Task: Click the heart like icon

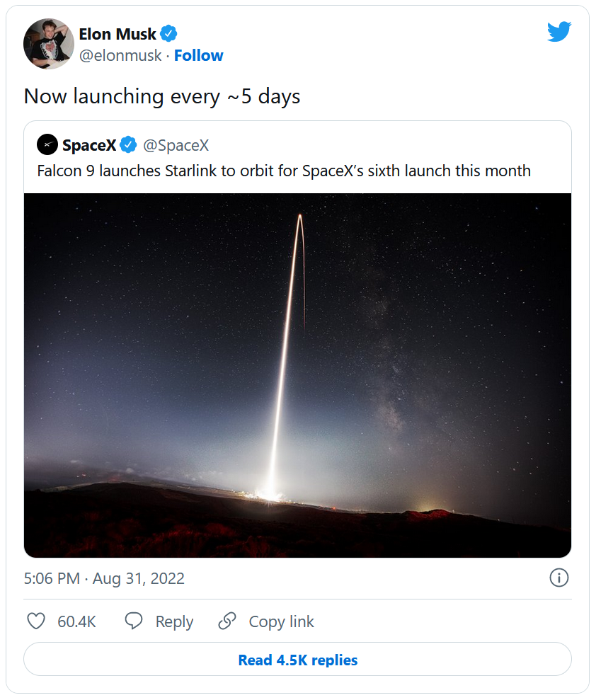Action: 36,621
